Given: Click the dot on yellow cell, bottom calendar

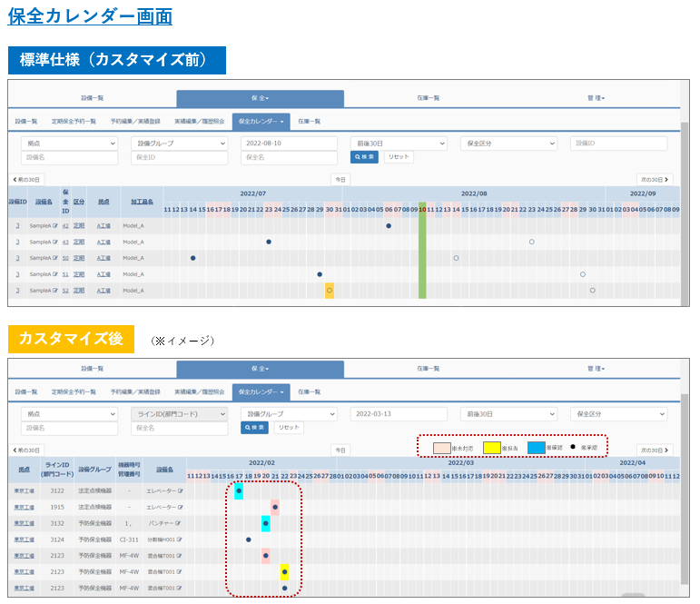Looking at the screenshot, I should click(285, 572).
